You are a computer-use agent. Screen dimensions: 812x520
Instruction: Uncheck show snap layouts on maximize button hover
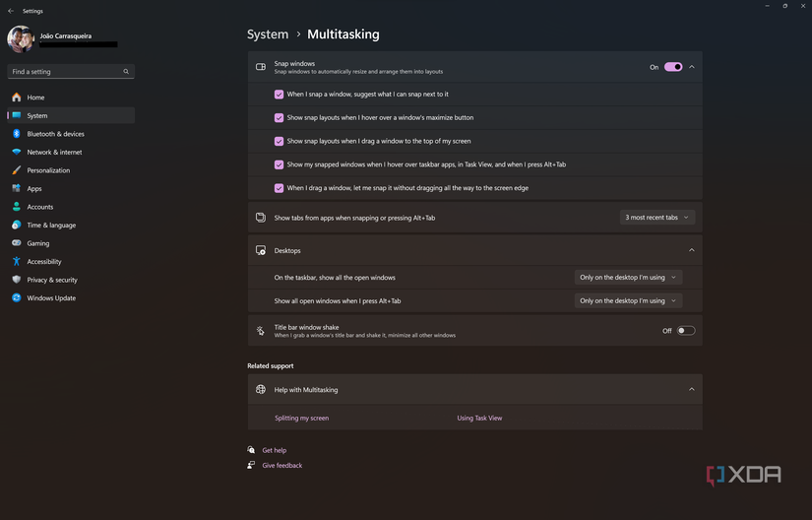280,118
